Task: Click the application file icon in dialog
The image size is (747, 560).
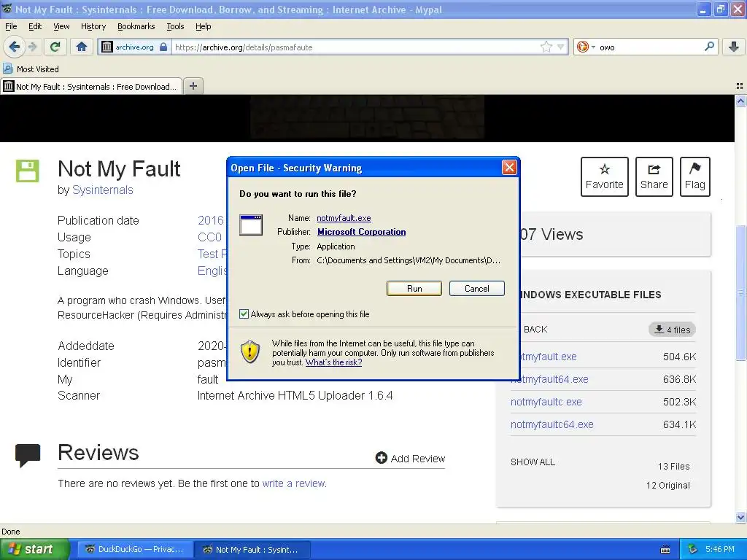Action: point(251,225)
